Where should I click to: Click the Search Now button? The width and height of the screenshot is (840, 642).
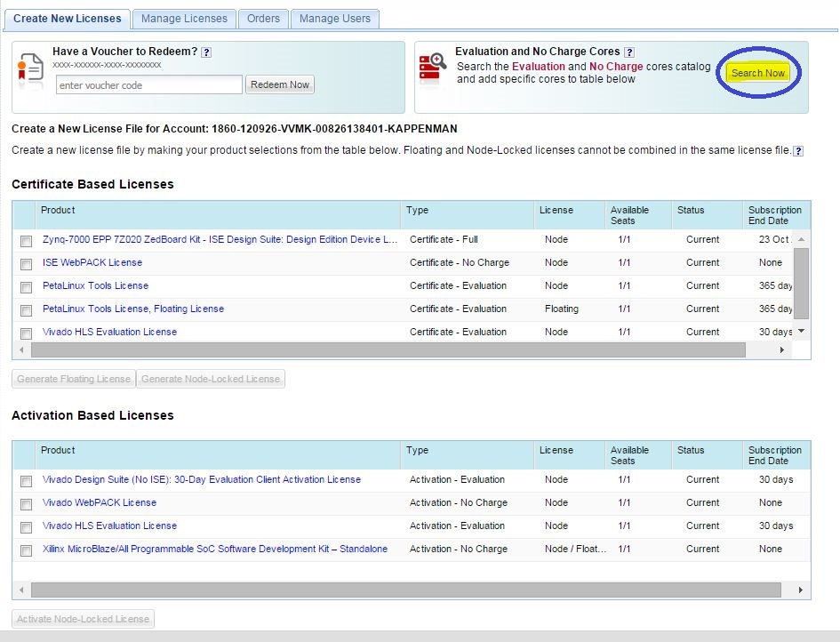point(758,73)
